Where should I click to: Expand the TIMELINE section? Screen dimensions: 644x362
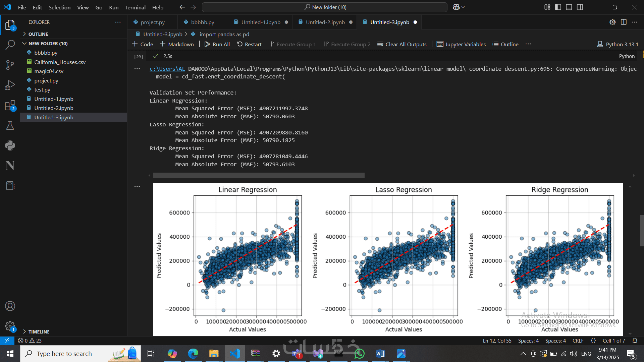[x=39, y=331]
